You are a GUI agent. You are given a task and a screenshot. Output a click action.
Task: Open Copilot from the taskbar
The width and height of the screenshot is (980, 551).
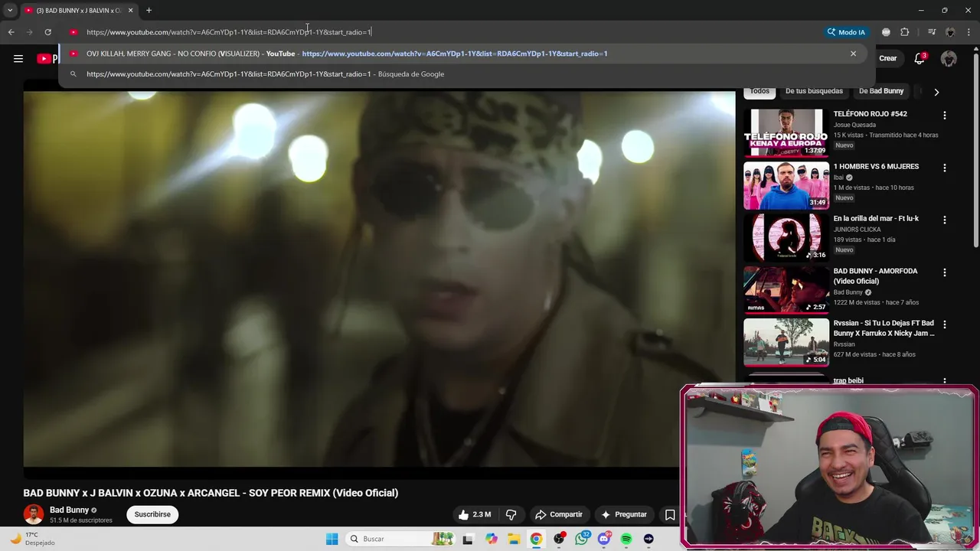[492, 539]
